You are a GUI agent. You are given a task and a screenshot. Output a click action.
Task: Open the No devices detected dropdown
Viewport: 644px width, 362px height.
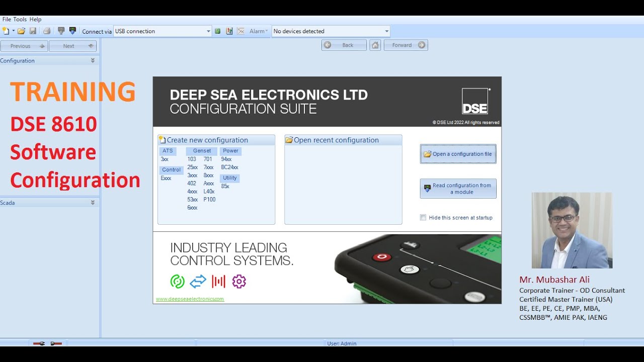331,31
